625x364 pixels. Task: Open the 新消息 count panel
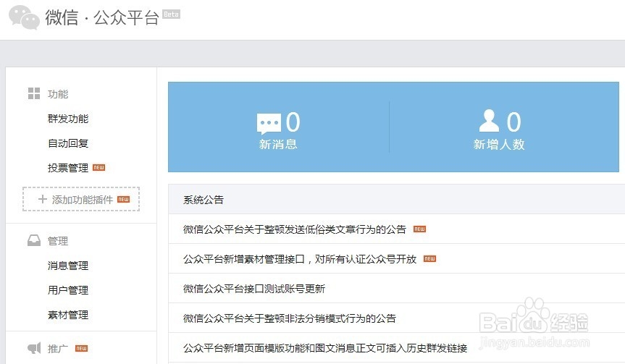[x=278, y=127]
